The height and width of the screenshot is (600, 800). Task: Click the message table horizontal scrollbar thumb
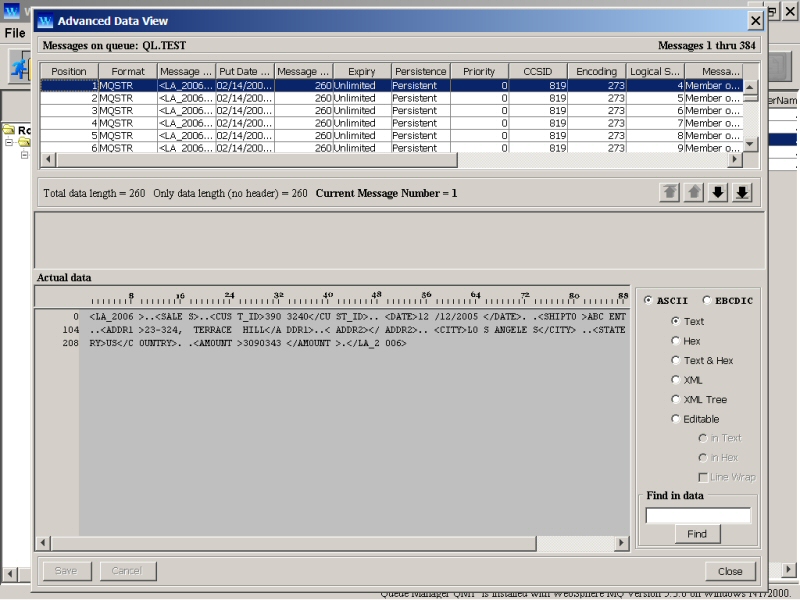[x=257, y=160]
